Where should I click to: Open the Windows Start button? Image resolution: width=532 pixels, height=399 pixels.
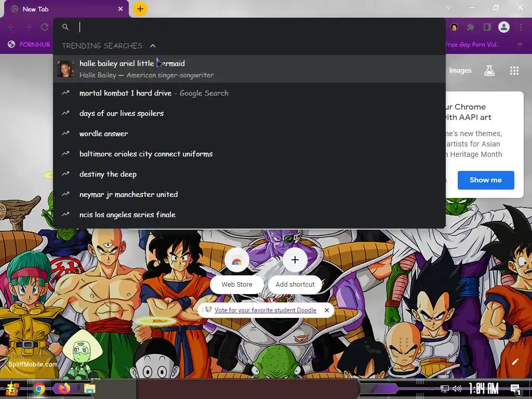[11, 389]
